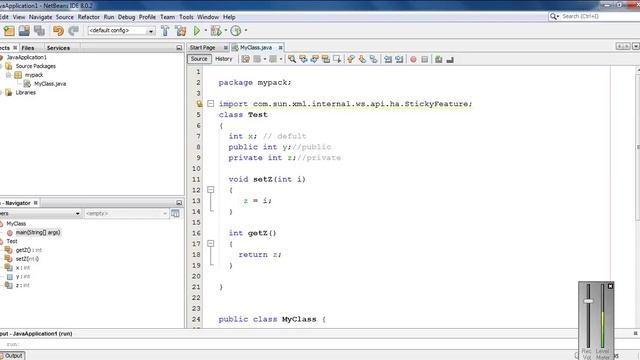The width and height of the screenshot is (640, 360).
Task: Click the History view button
Action: point(224,59)
